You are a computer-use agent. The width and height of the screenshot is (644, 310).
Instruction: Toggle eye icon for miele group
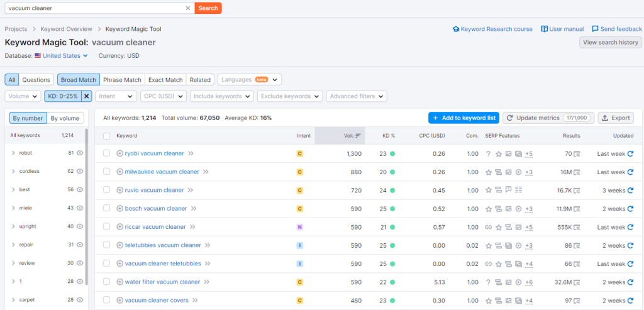[80, 208]
